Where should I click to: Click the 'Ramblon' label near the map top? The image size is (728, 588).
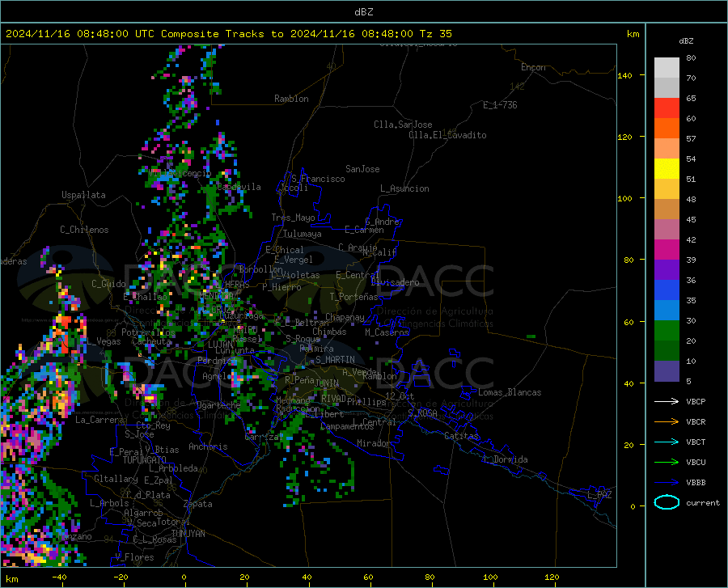[x=291, y=99]
